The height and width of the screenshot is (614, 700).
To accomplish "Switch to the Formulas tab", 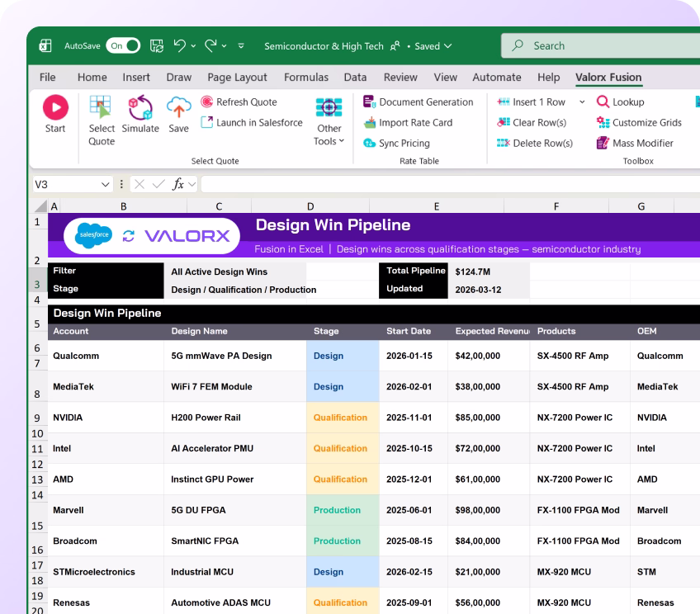I will tap(306, 78).
